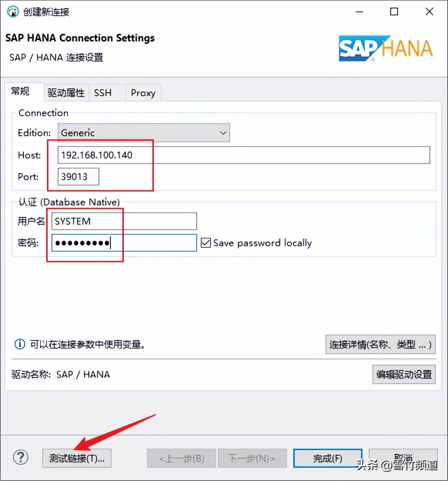
Task: Open the SSH tab
Action: [x=103, y=93]
